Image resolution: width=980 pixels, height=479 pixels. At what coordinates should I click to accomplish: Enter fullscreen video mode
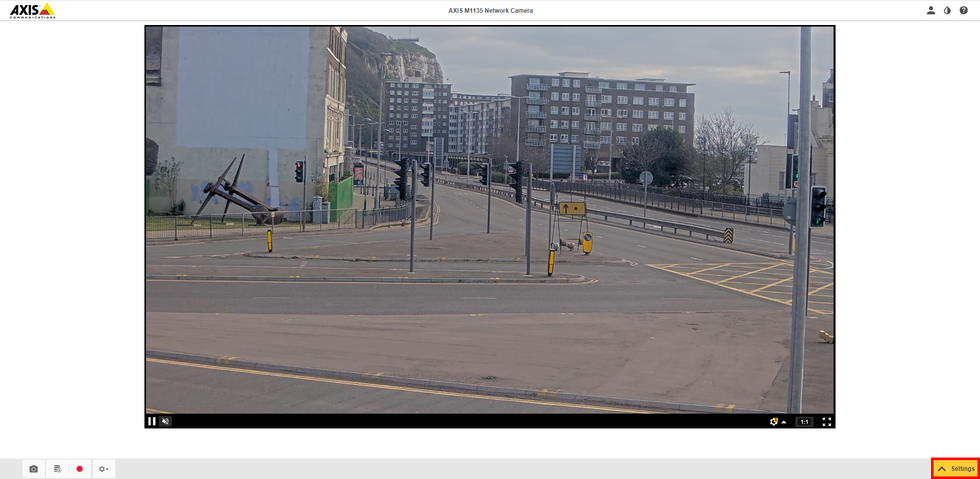(x=827, y=422)
